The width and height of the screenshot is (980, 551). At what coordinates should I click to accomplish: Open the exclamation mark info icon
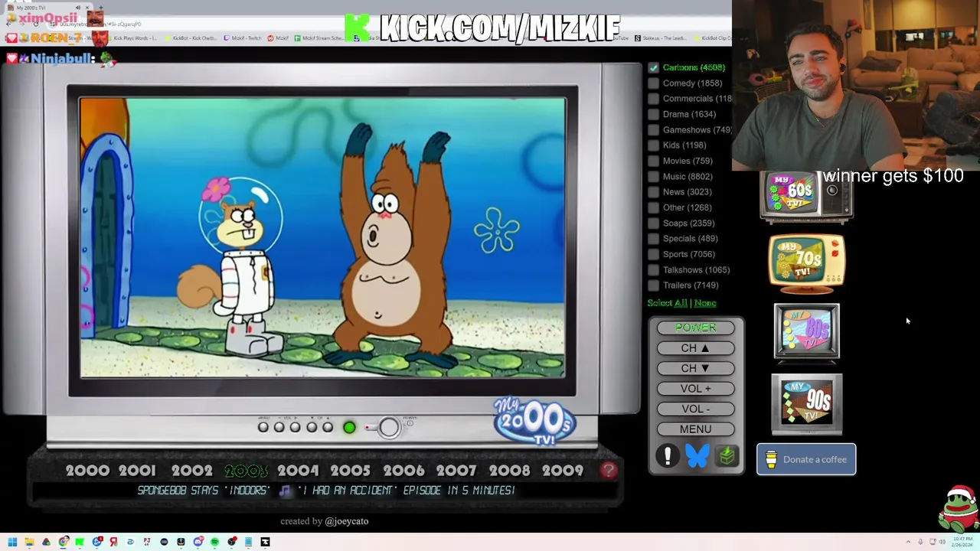click(x=668, y=456)
